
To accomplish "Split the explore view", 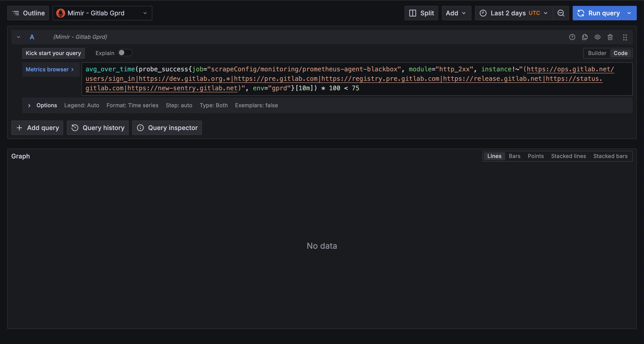I will [x=421, y=13].
